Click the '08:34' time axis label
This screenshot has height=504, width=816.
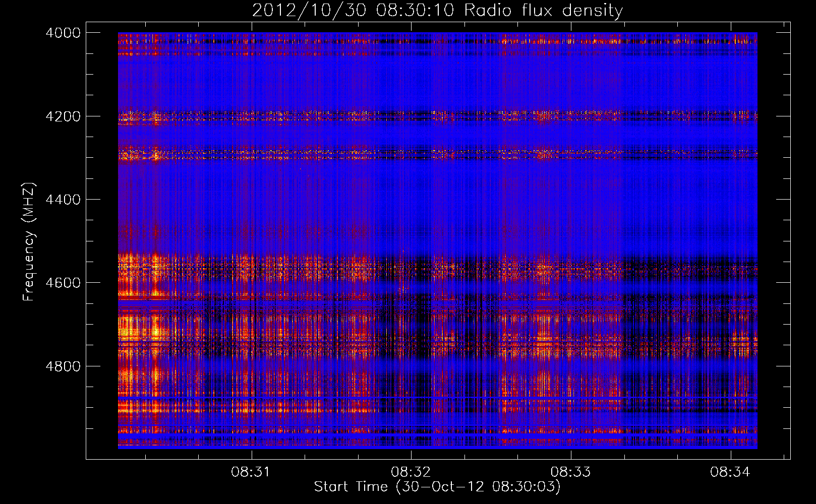coord(730,472)
